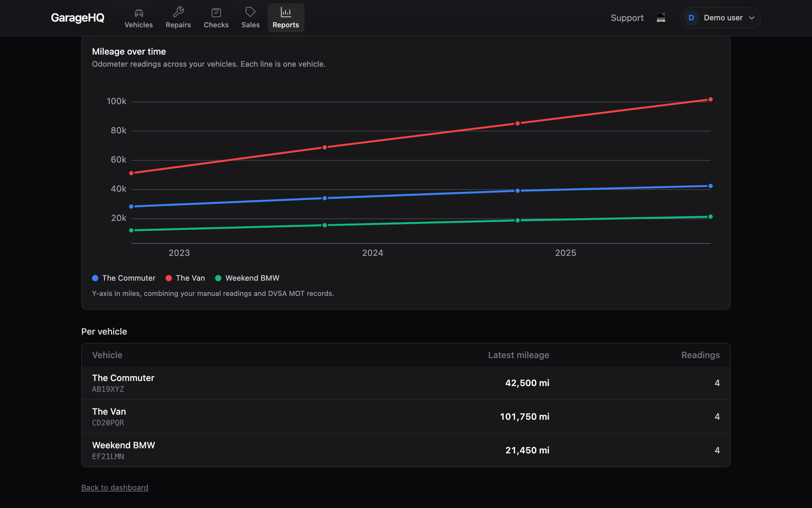Open the Sales tag icon
This screenshot has width=812, height=508.
pos(250,12)
